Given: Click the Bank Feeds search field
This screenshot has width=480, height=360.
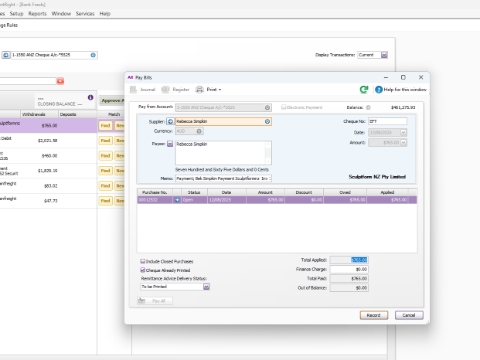Looking at the screenshot, I should [x=28, y=81].
